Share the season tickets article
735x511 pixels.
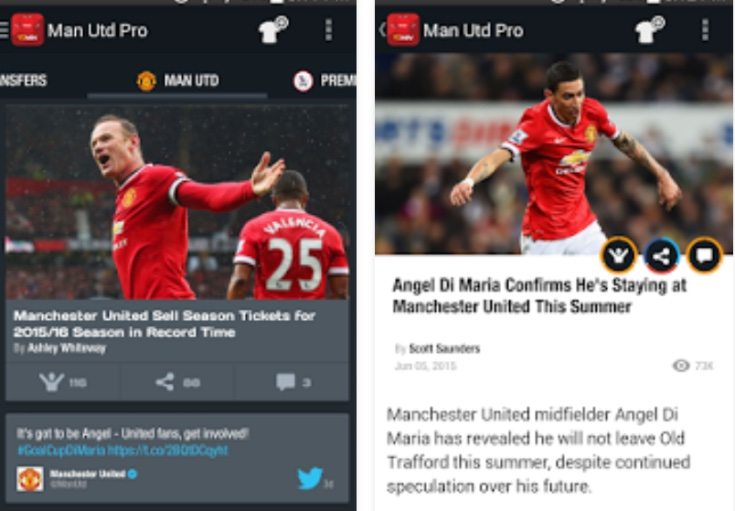coord(178,382)
